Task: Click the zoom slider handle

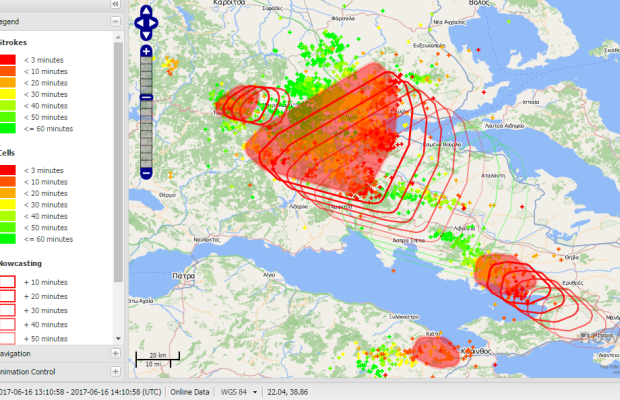Action: click(x=146, y=97)
